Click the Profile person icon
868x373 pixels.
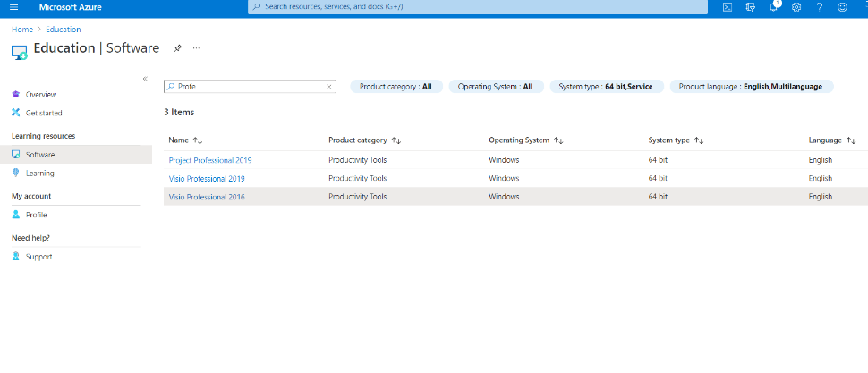point(16,216)
